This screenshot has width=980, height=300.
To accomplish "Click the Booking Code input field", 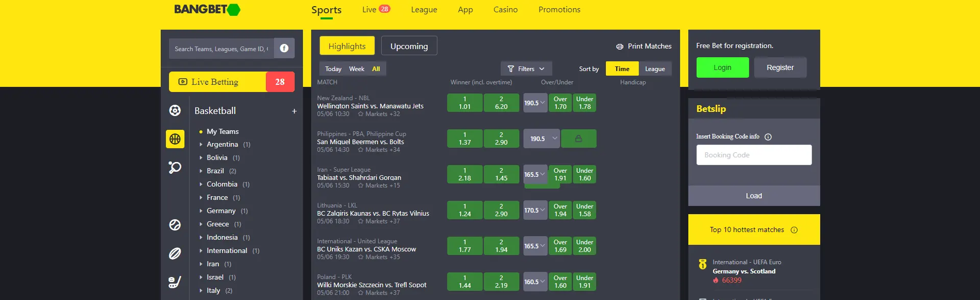I will pyautogui.click(x=753, y=155).
